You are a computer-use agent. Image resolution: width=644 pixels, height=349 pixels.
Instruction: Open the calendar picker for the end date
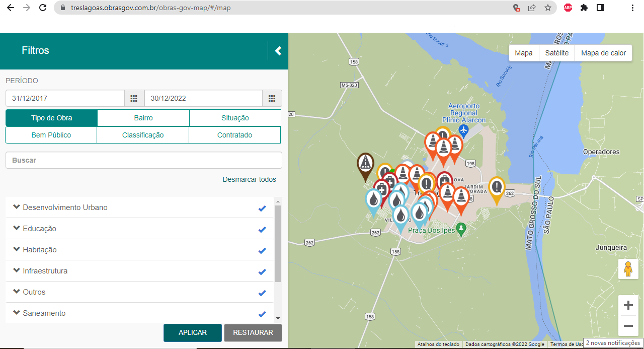point(272,98)
